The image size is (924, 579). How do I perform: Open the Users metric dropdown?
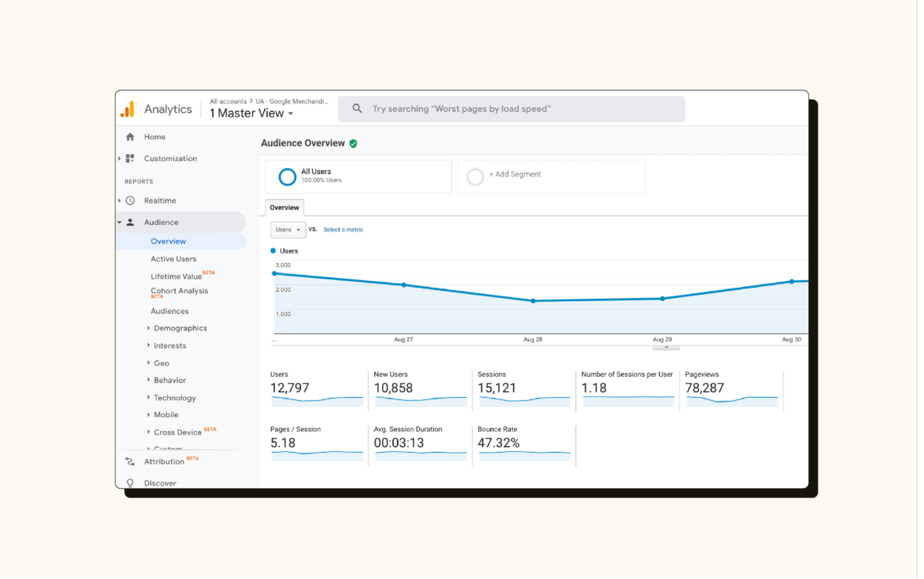tap(287, 230)
